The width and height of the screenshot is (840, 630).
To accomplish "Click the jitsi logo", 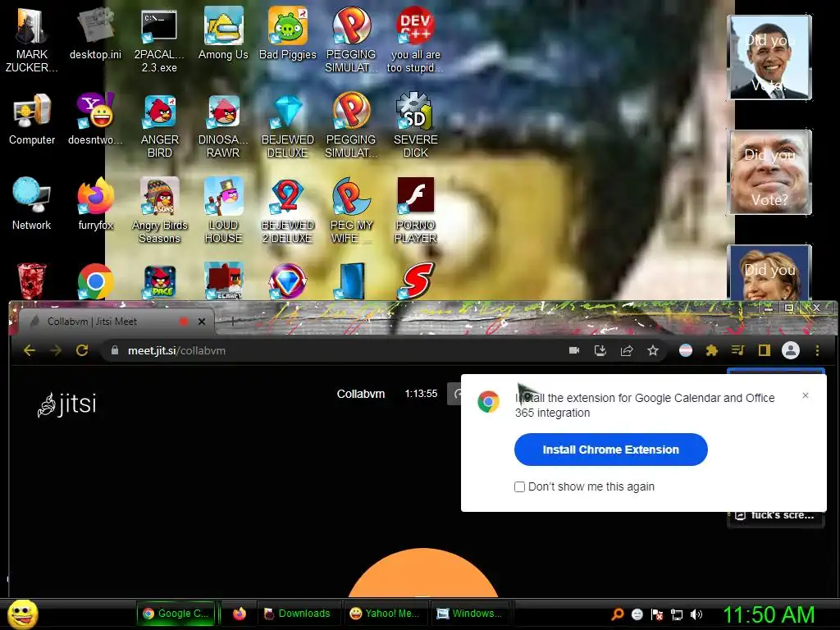I will click(x=67, y=404).
